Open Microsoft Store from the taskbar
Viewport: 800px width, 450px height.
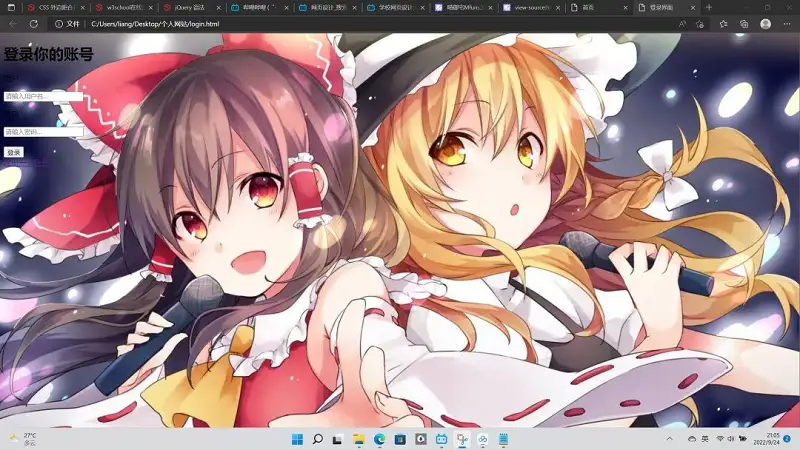coord(400,439)
